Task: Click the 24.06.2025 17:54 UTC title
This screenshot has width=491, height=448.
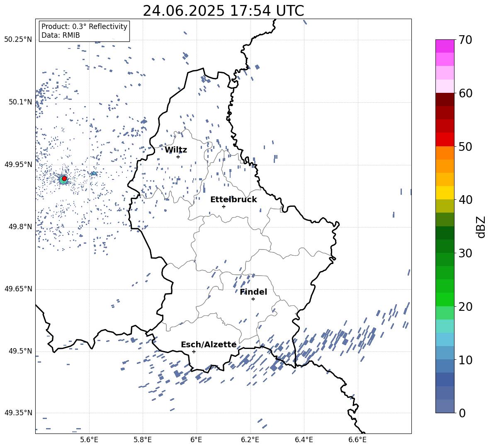Action: 223,11
